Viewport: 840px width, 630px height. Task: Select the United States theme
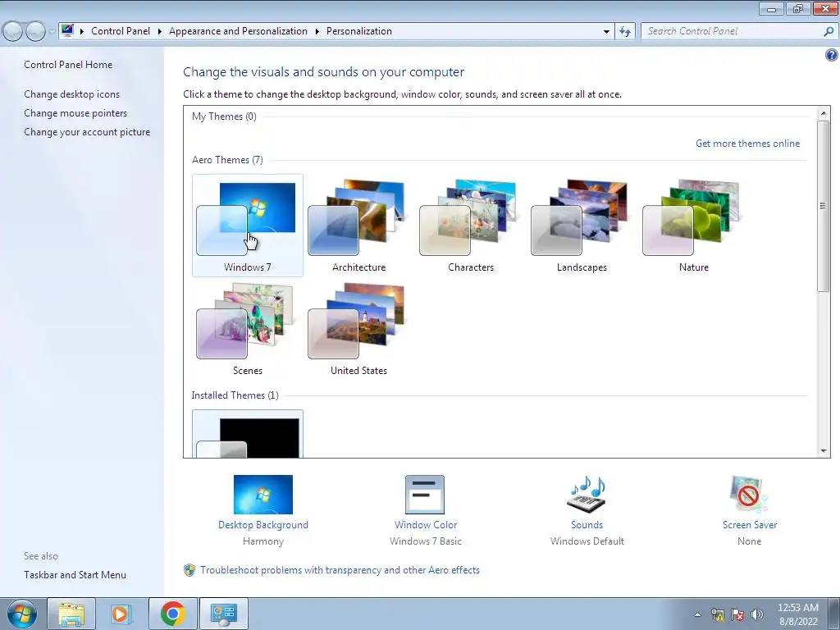pyautogui.click(x=358, y=328)
